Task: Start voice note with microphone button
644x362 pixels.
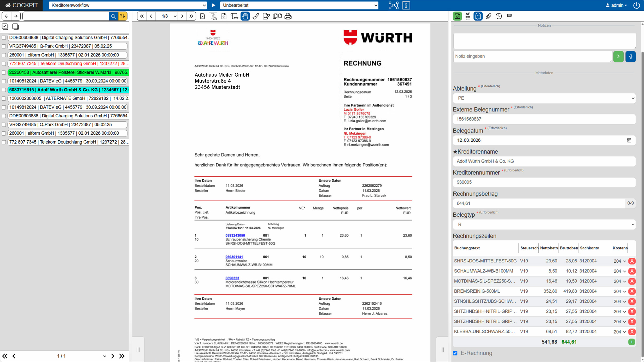Action: pyautogui.click(x=630, y=56)
